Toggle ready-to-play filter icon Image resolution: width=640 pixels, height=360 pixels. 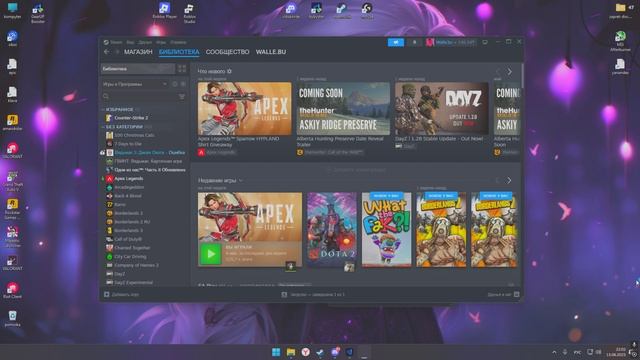[183, 84]
